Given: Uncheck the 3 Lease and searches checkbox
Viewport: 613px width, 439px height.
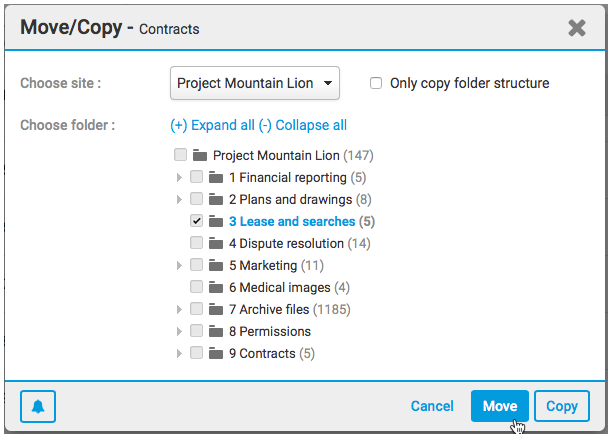Looking at the screenshot, I should coord(196,222).
